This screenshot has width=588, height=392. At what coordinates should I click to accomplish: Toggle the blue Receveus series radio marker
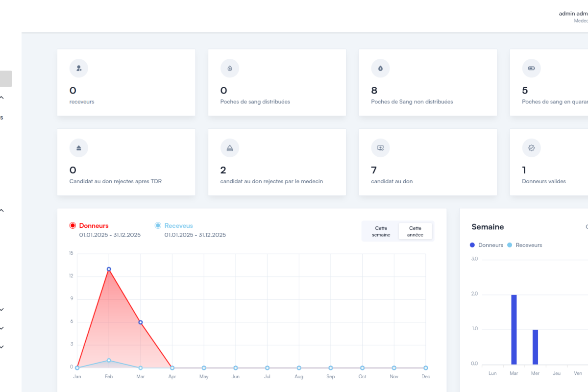tap(158, 226)
